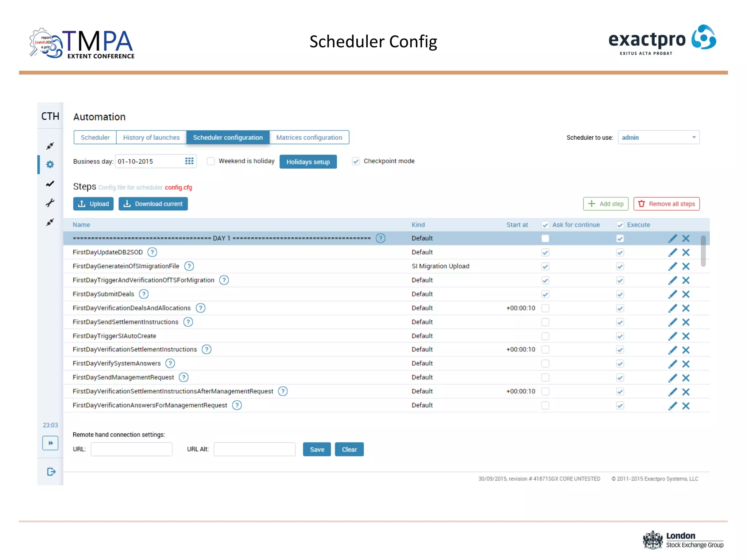Delete the FirstDayVerificationDealsAndAllocations step
The width and height of the screenshot is (747, 560).
[x=686, y=308]
